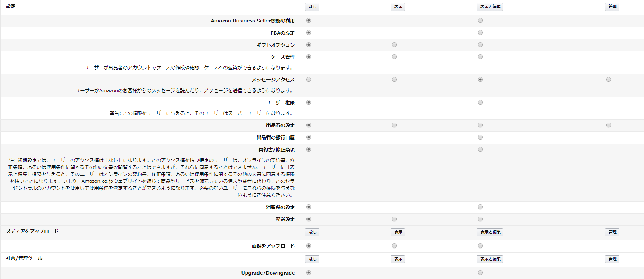Image resolution: width=644 pixels, height=279 pixels.
Task: Select 管理 radio for メッセージアクセス
Action: (x=608, y=80)
